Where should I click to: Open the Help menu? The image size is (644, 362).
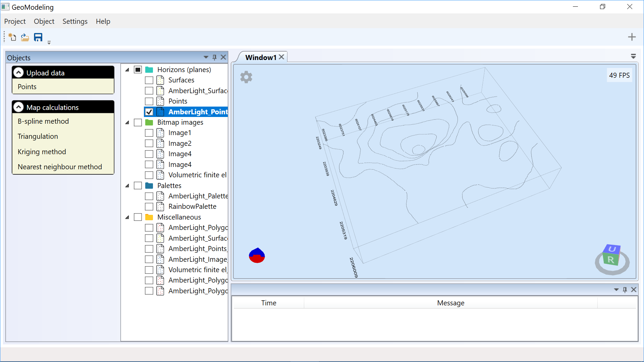[103, 21]
